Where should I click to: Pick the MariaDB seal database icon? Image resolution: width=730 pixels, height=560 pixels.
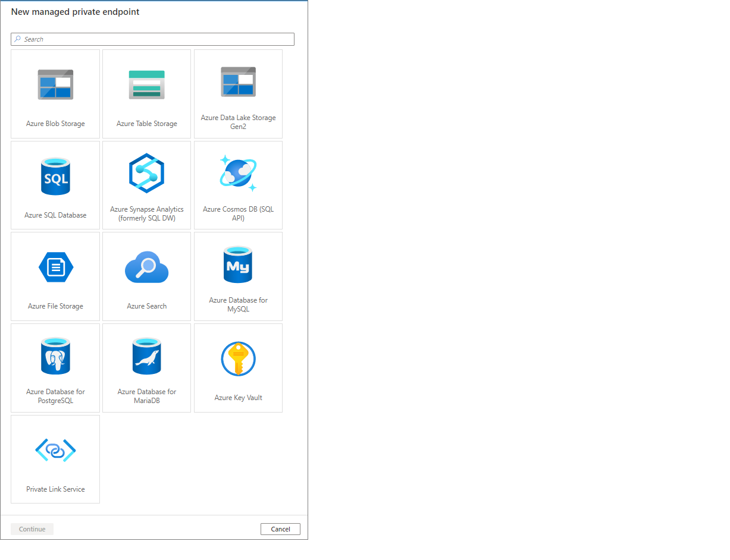click(x=147, y=355)
